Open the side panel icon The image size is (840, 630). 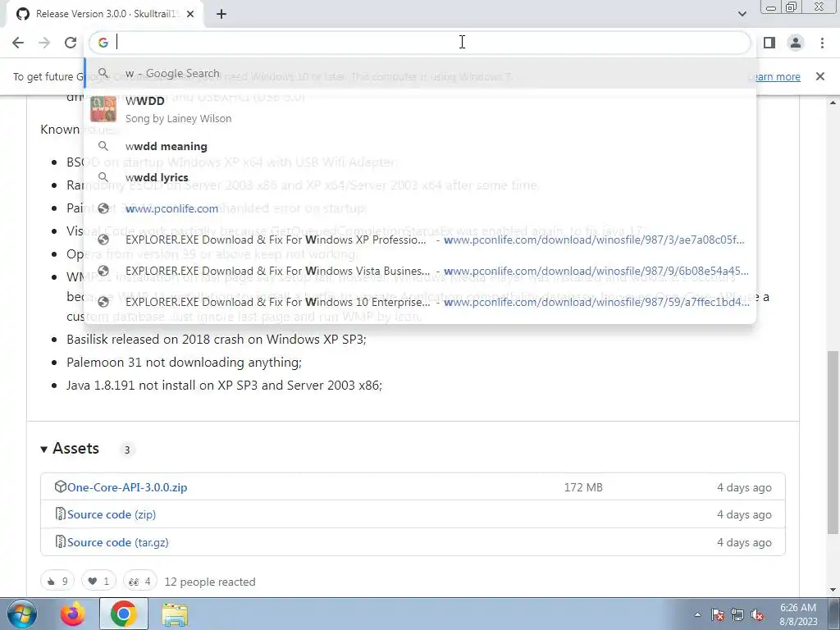pyautogui.click(x=769, y=43)
